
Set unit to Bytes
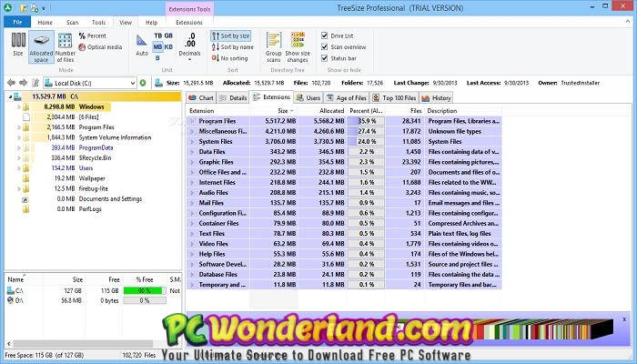(157, 58)
